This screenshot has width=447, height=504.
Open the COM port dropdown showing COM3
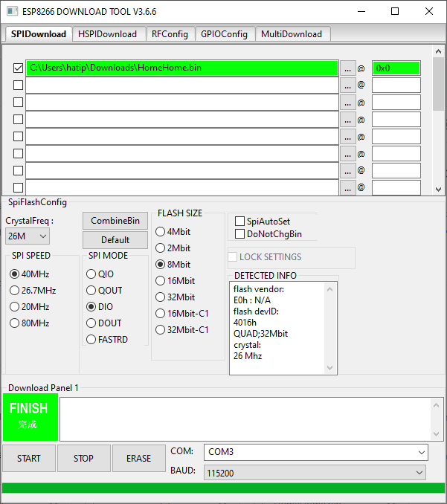click(316, 452)
